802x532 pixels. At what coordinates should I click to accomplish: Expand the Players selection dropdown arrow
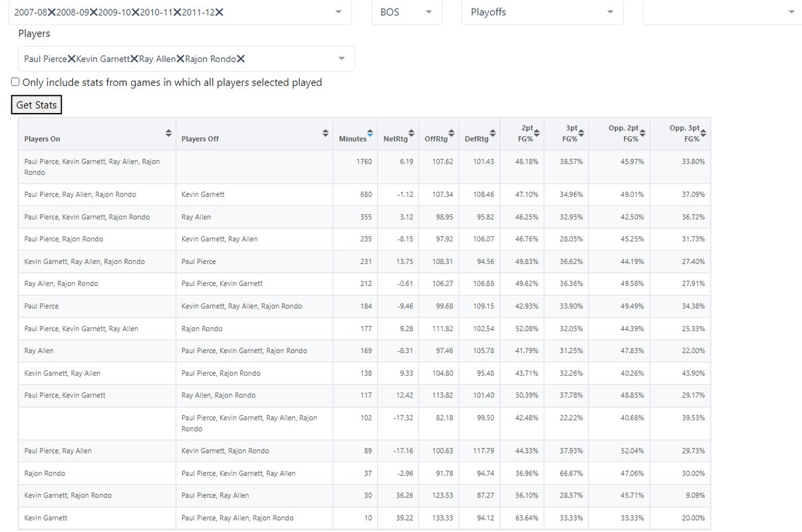point(342,59)
